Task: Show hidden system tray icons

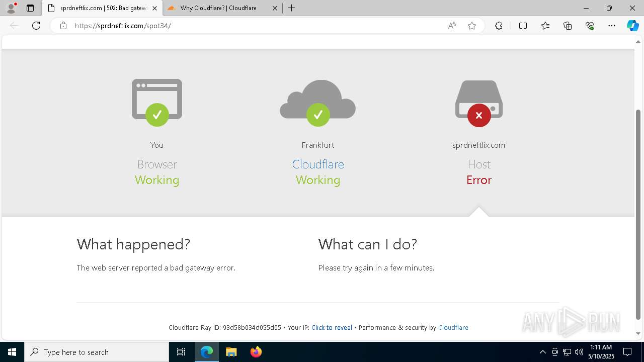Action: point(542,352)
